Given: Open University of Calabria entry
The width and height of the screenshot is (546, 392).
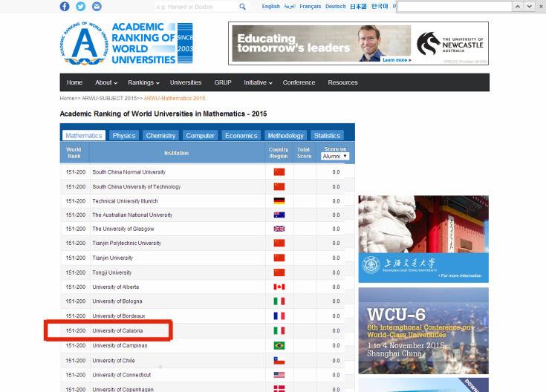Looking at the screenshot, I should point(117,330).
